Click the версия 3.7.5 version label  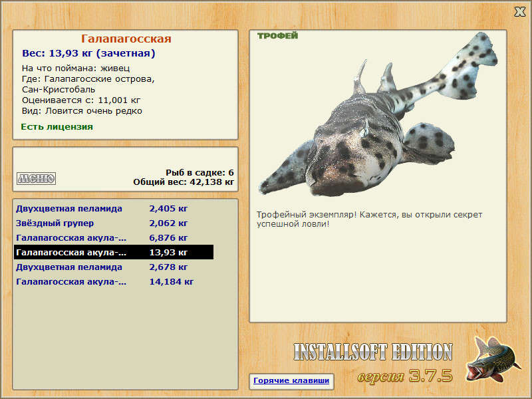point(405,376)
